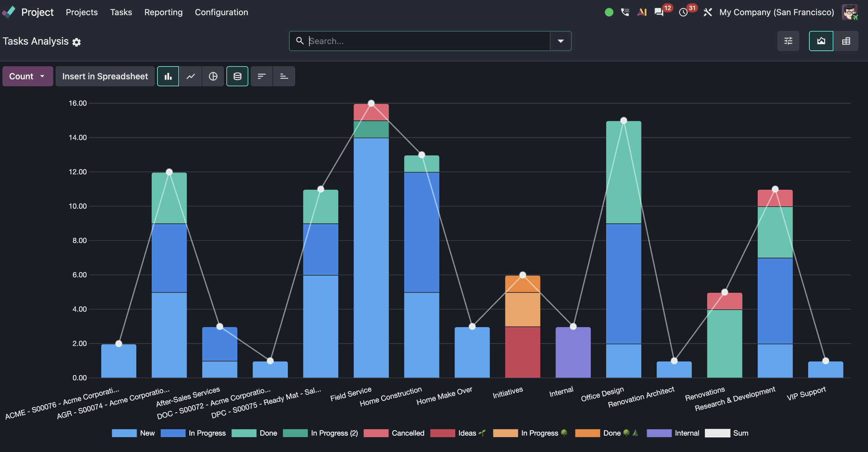Screen dimensions: 868x452
Task: Open the Configuration menu
Action: coord(222,12)
